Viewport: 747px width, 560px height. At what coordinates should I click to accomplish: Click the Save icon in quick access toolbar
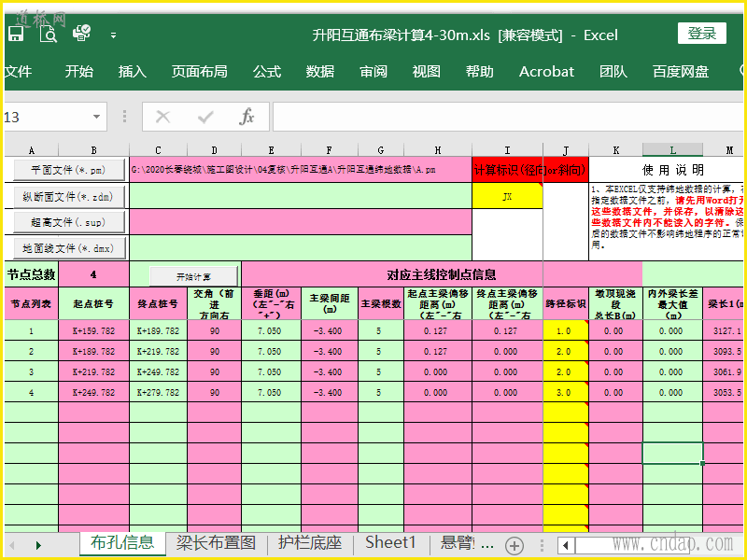[x=15, y=34]
